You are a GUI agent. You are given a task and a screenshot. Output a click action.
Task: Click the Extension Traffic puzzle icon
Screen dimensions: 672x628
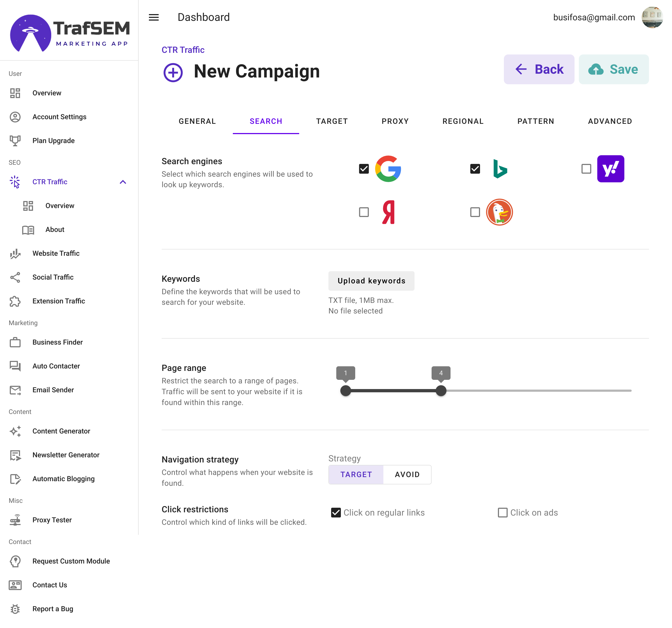pyautogui.click(x=15, y=301)
